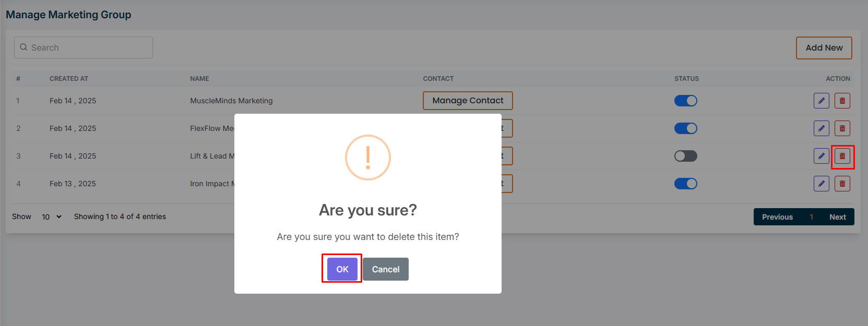Go to Next page
Screen dimensions: 868x326
coord(837,217)
